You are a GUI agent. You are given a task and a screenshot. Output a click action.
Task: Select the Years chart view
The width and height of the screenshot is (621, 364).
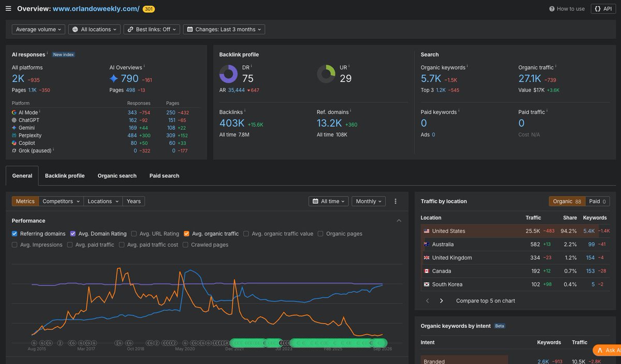(x=134, y=201)
